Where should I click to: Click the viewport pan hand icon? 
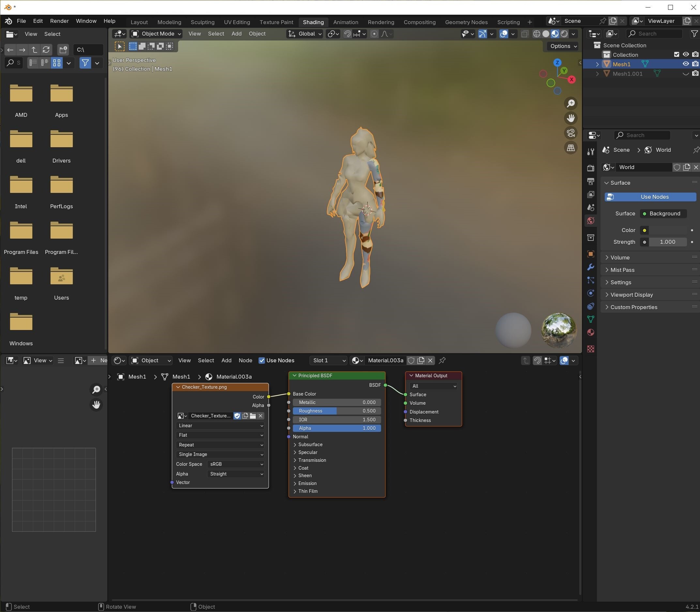[571, 118]
